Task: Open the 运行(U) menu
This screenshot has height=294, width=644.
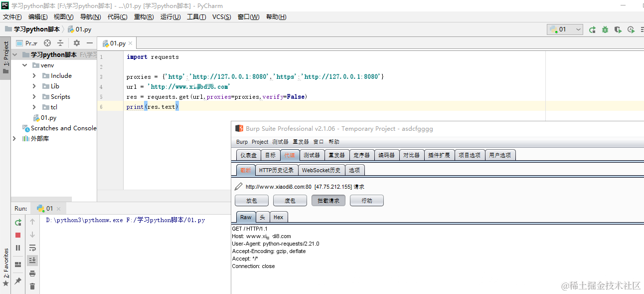Action: pyautogui.click(x=170, y=16)
